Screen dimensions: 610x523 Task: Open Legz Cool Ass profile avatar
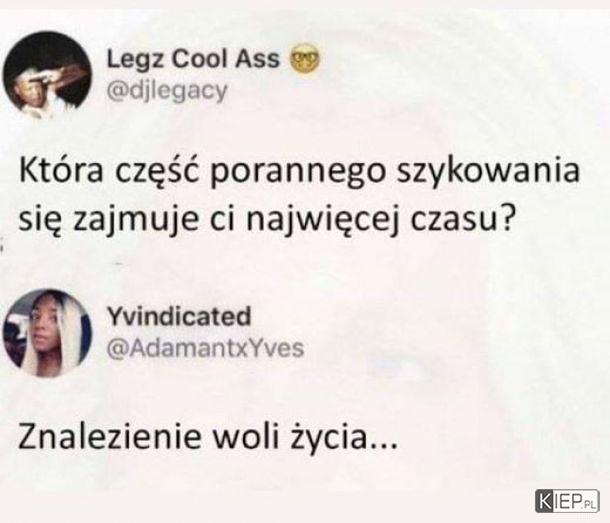(47, 74)
